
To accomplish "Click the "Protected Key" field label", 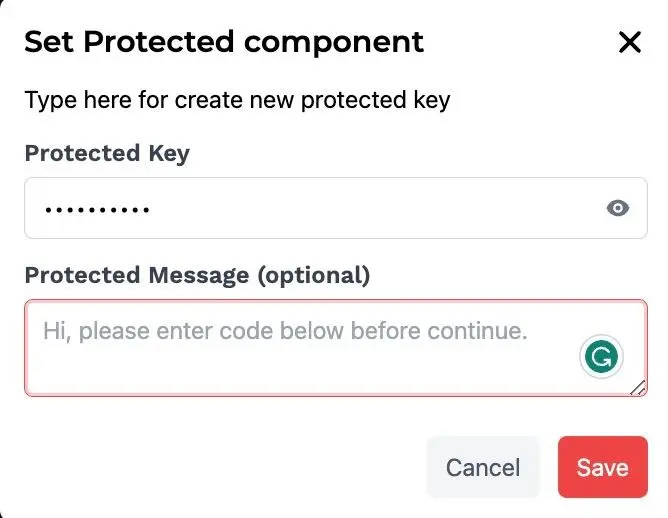I will click(107, 153).
